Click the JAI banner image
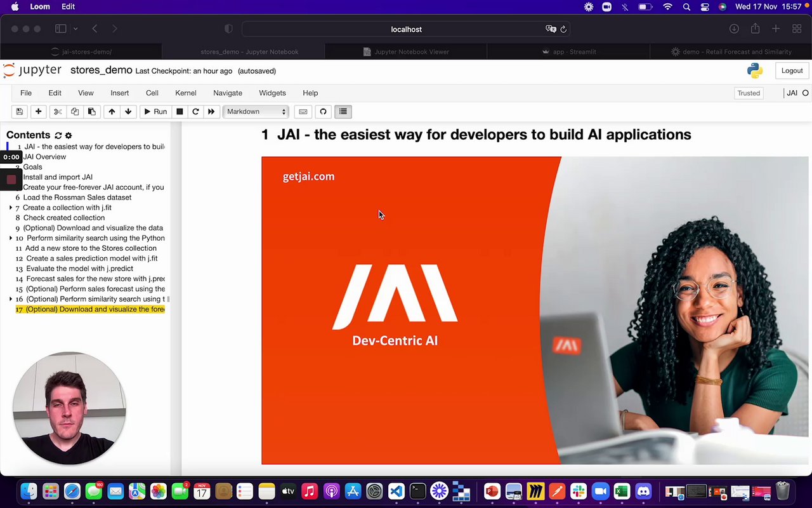 tap(535, 311)
